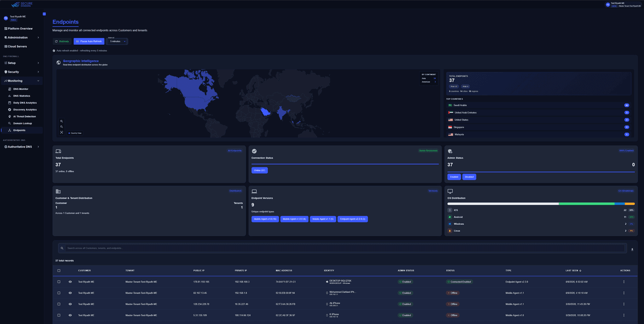Screen dimensions: 644x324
Task: Open actions menu for the K iPhone row
Action: [x=624, y=315]
